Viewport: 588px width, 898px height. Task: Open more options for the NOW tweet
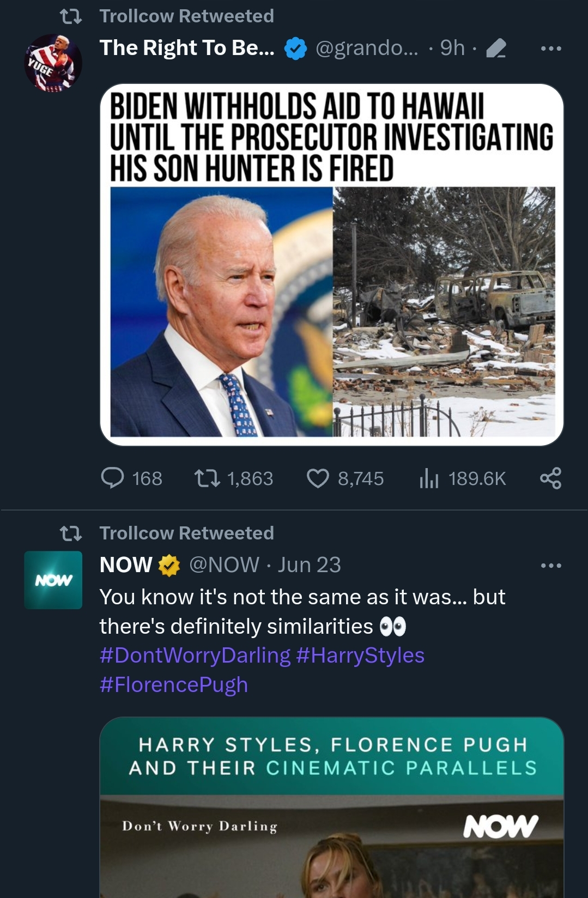point(551,566)
